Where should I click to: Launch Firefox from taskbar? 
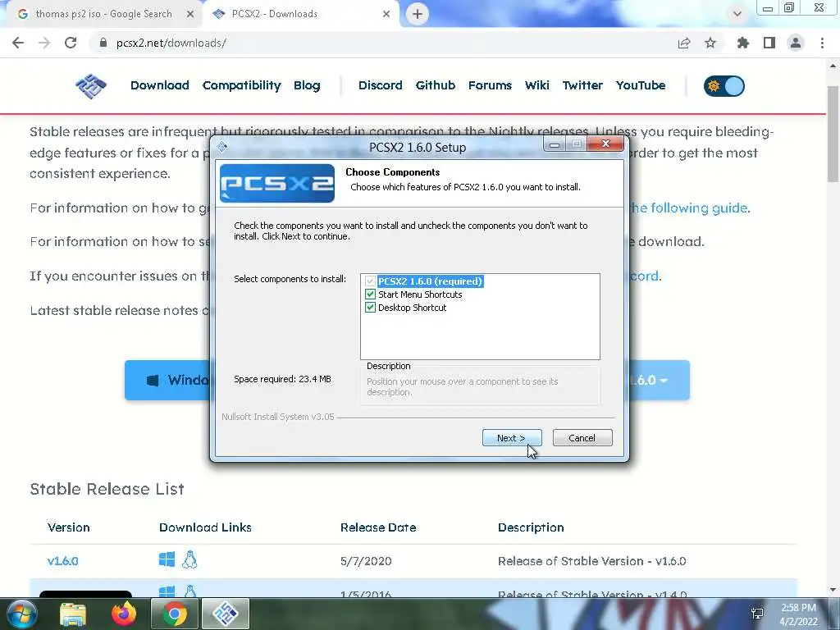[124, 614]
